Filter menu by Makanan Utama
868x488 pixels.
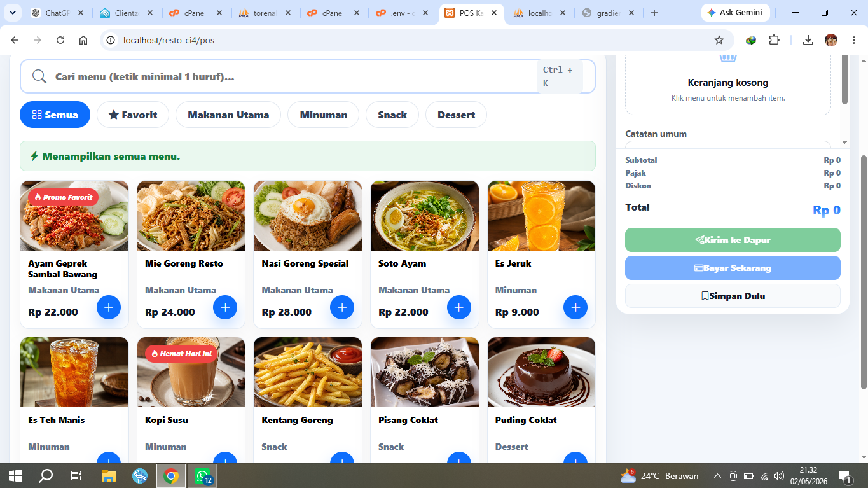(x=228, y=115)
